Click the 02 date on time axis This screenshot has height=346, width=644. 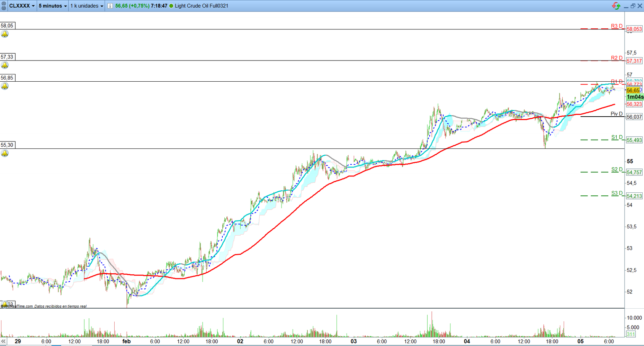[240, 341]
